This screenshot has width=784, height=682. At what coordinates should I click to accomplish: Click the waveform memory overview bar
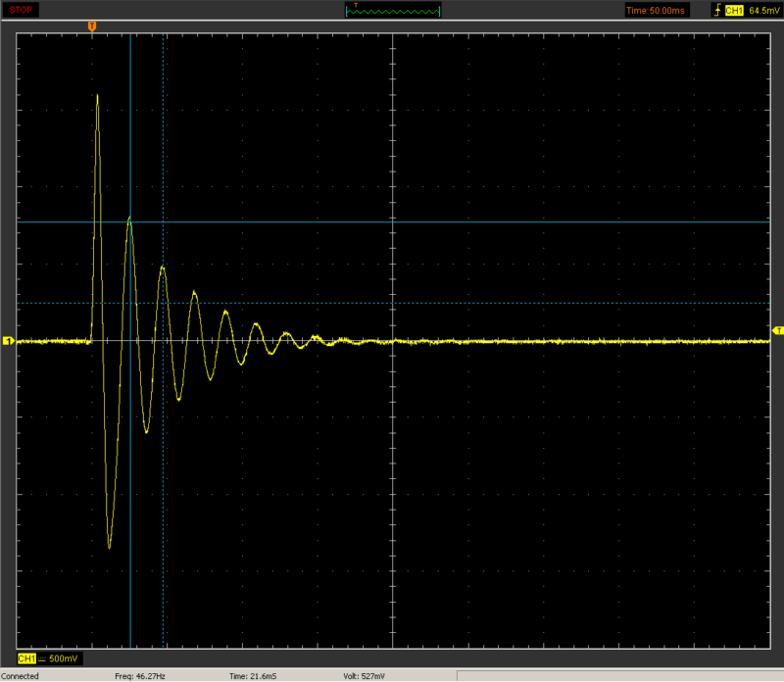click(393, 11)
